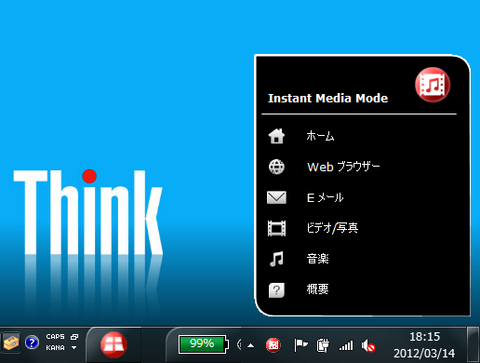Click the power plug tray icon
Viewport: 480px width, 363px height.
pos(323,345)
